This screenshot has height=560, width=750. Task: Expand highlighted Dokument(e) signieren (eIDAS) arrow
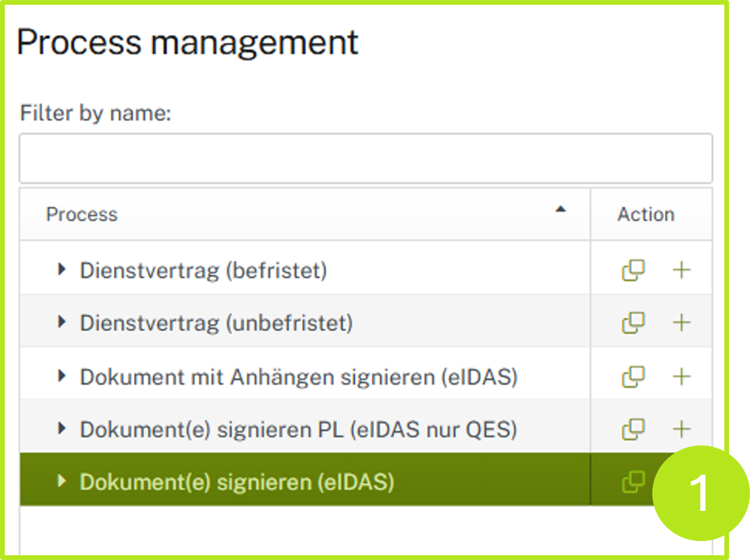(x=62, y=481)
